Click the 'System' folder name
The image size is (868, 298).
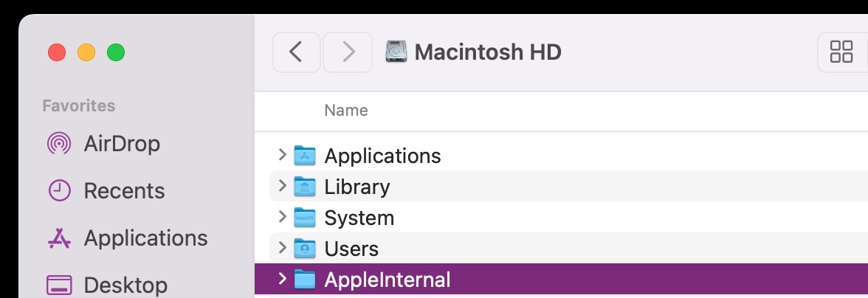[x=359, y=218]
